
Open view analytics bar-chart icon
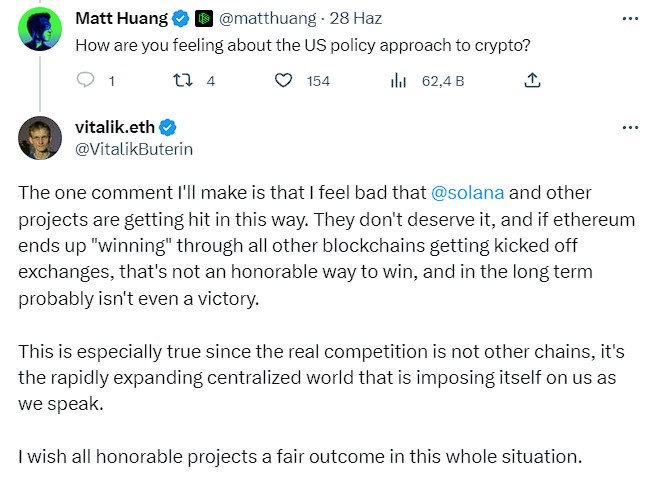tap(398, 80)
